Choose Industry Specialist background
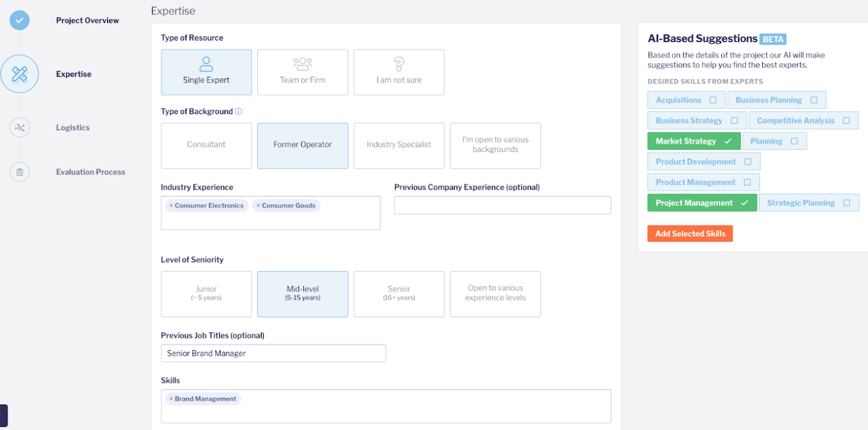Screen dimensions: 868x430 tap(399, 146)
